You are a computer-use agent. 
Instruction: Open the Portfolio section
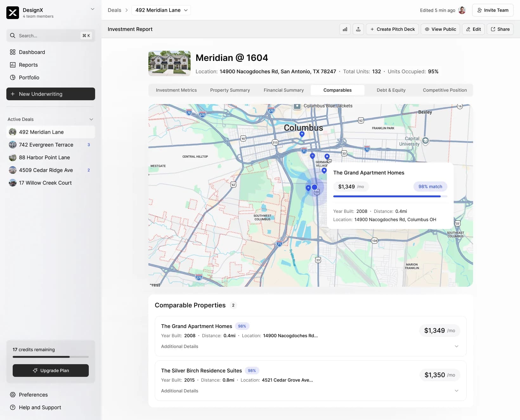51,77
